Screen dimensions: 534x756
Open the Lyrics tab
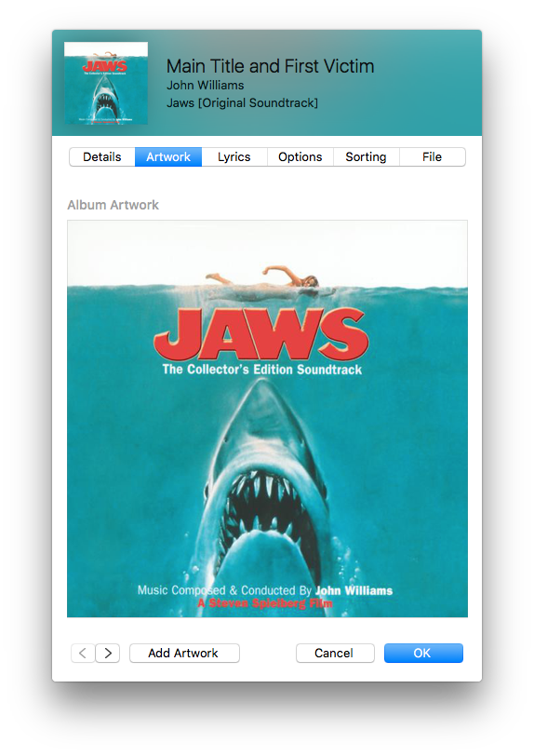(234, 156)
